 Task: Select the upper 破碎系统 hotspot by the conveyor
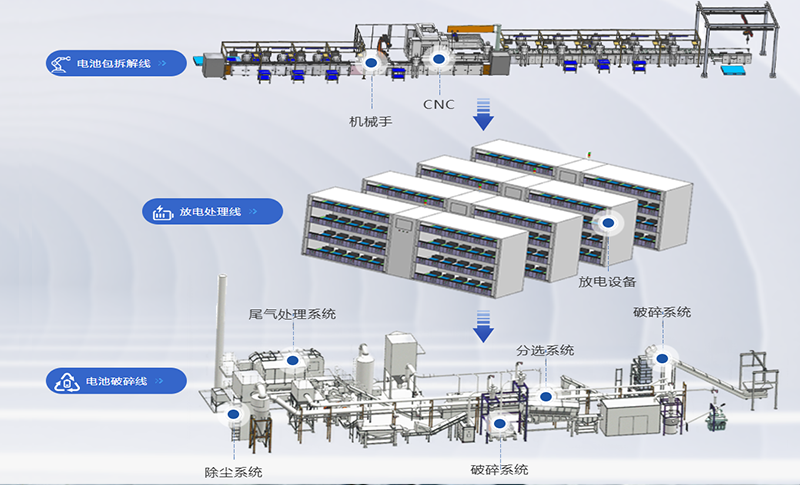click(661, 356)
